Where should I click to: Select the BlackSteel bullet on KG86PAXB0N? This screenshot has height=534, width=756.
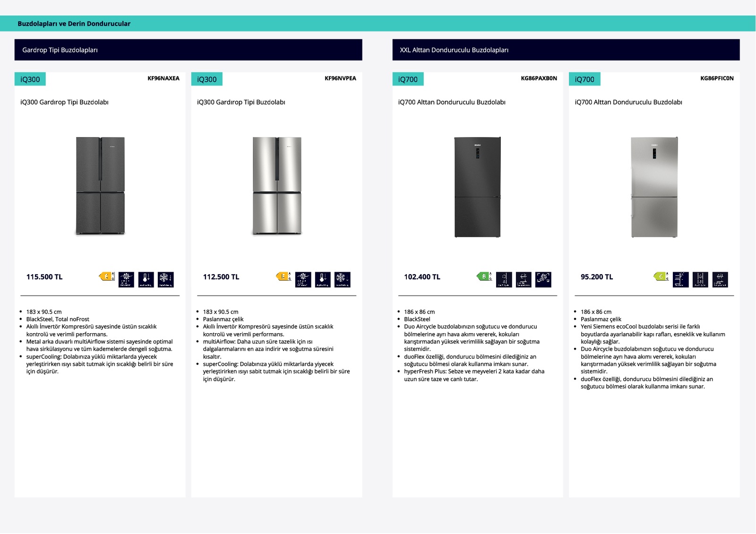[x=417, y=319]
